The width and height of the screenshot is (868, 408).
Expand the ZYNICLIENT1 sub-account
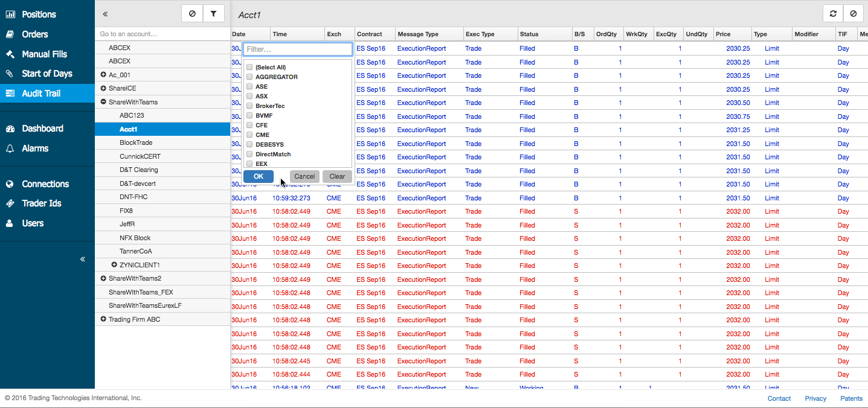pyautogui.click(x=114, y=265)
